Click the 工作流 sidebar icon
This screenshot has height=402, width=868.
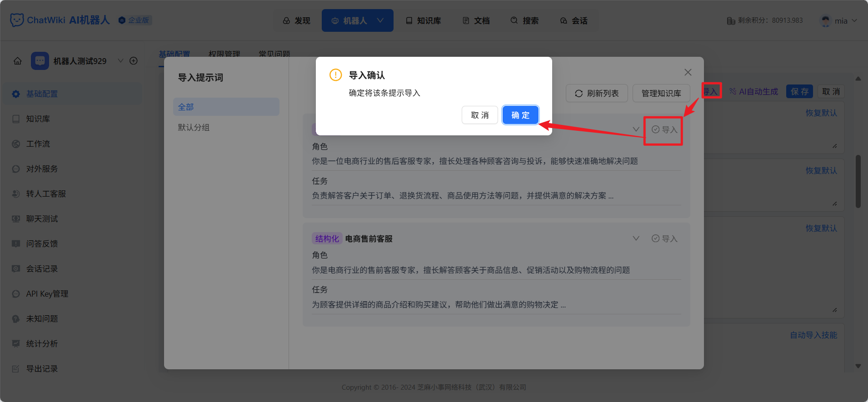point(16,144)
